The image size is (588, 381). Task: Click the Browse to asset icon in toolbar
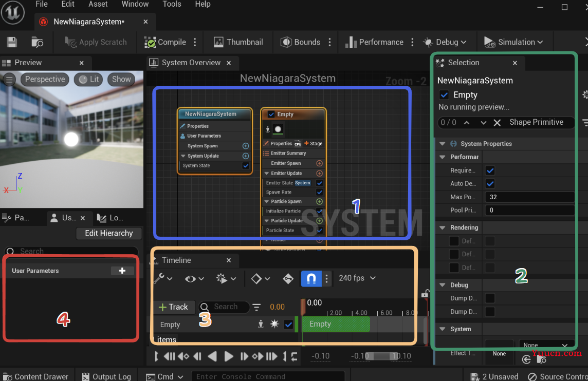pyautogui.click(x=37, y=42)
